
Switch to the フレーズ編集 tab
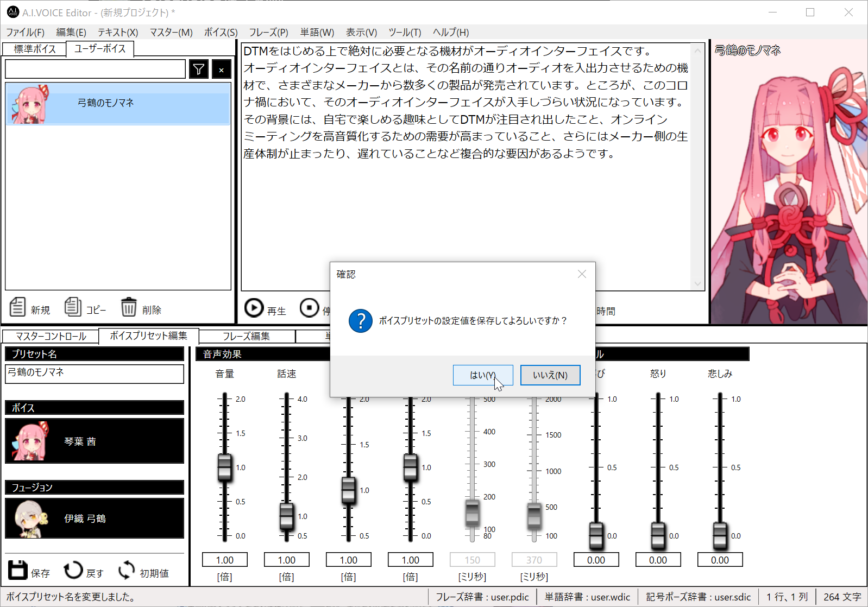coord(247,337)
